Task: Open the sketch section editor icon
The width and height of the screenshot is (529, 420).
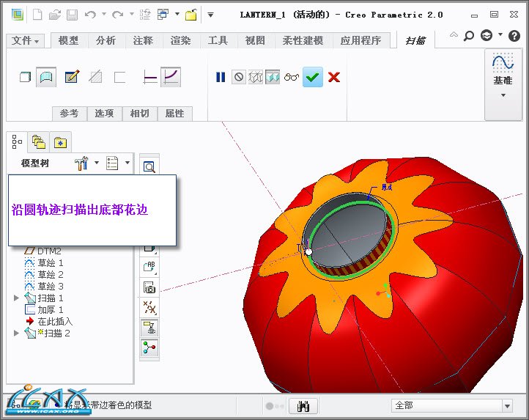Action: pyautogui.click(x=73, y=77)
